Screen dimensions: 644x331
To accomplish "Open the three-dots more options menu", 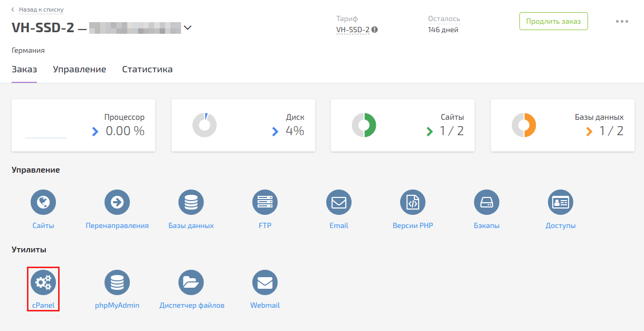I will (x=622, y=22).
